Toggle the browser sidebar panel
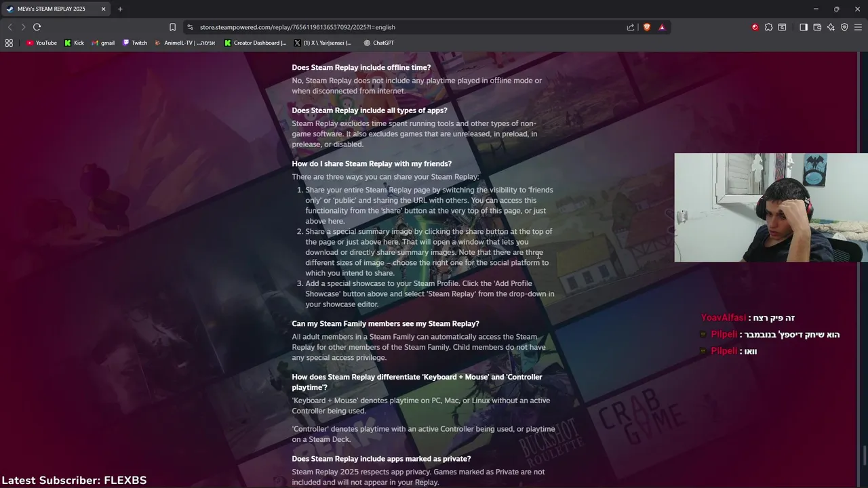The height and width of the screenshot is (488, 868). click(x=804, y=27)
